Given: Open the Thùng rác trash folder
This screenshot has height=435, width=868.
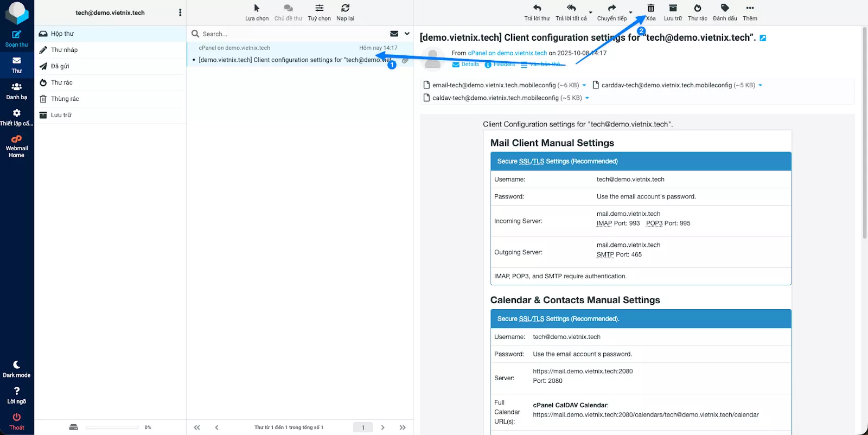Looking at the screenshot, I should click(110, 99).
